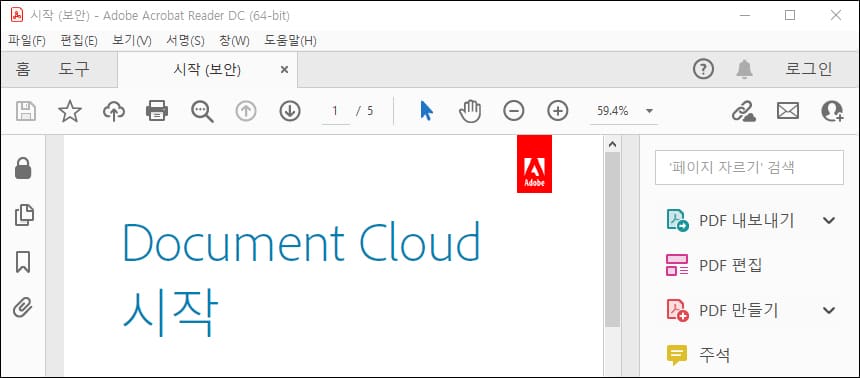Switch to the 도구 tab
This screenshot has height=378, width=860.
click(x=74, y=70)
